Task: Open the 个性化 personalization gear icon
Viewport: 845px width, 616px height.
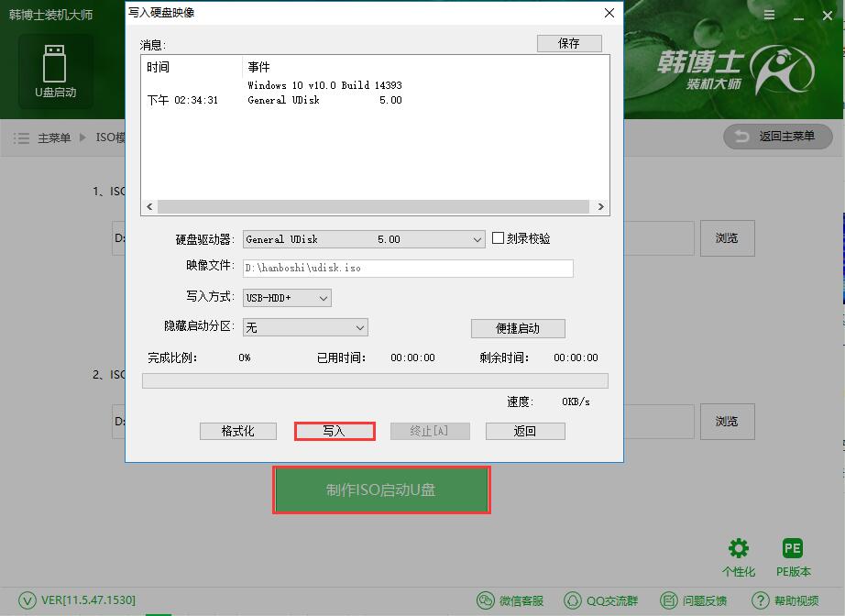Action: (739, 548)
